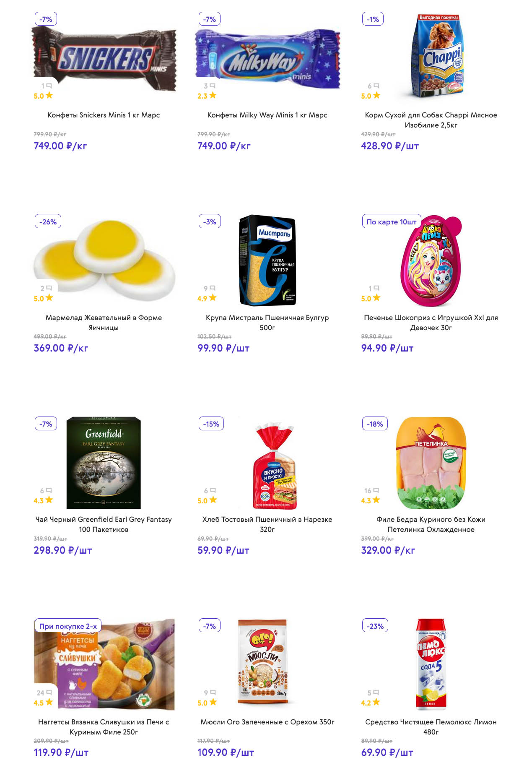
Task: Click the comments icon on Петелинка chicken fillet
Action: click(x=376, y=490)
